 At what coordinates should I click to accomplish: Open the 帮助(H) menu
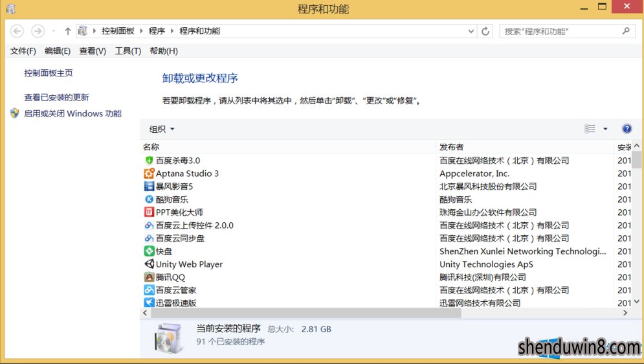click(x=164, y=51)
